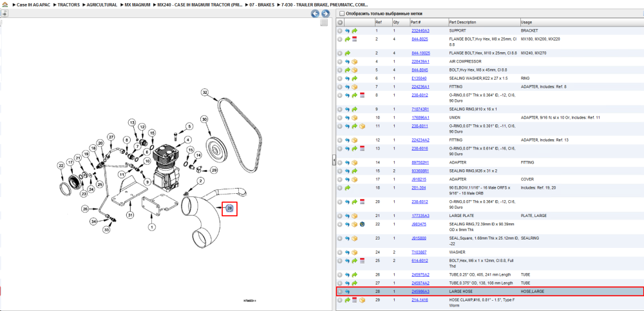644x311 pixels.
Task: Click box icon in HOSE CLAMP row
Action: coord(362,300)
